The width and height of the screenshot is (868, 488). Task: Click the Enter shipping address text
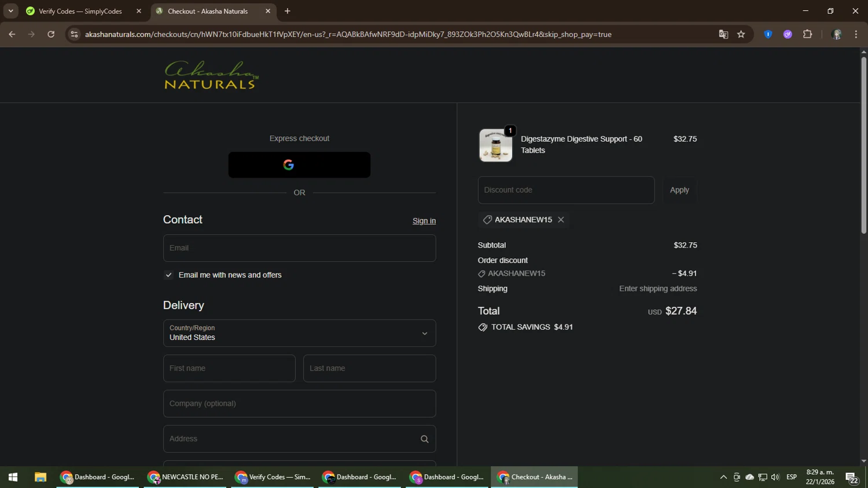658,289
